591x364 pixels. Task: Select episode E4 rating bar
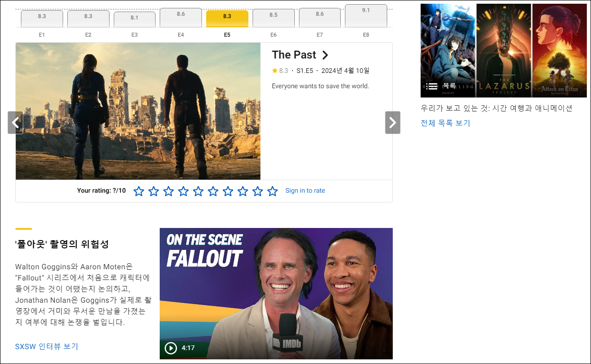point(181,18)
